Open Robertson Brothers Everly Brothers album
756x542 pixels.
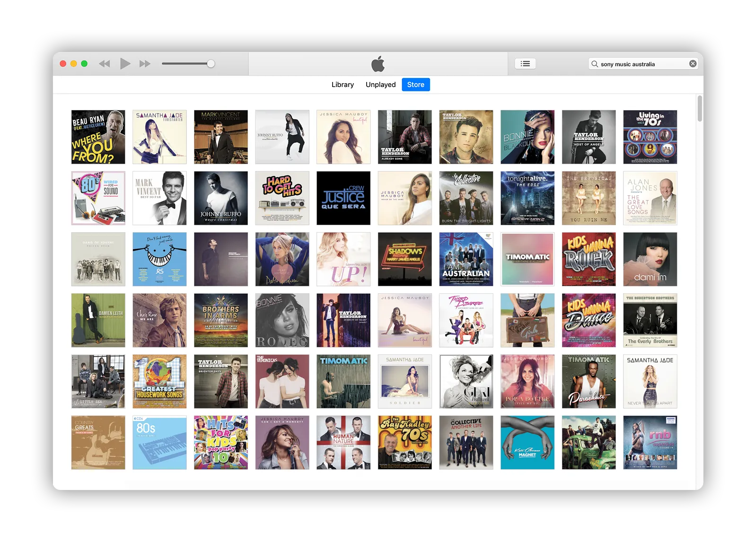(650, 320)
